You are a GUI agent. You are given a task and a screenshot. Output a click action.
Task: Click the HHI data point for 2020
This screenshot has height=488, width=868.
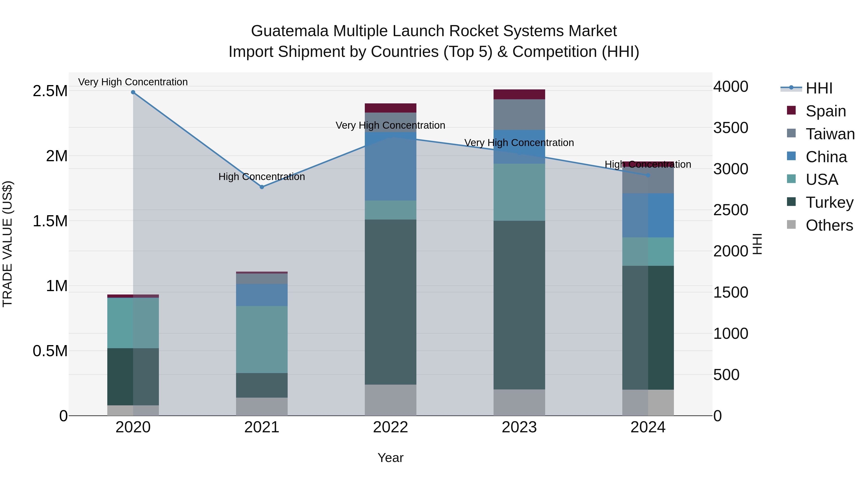tap(133, 92)
